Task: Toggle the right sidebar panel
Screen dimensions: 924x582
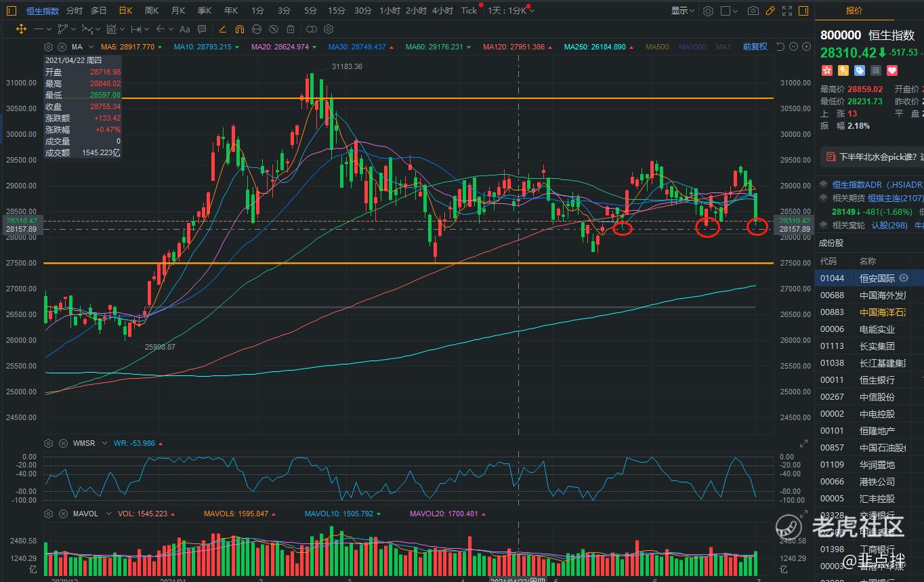Action: (x=803, y=11)
